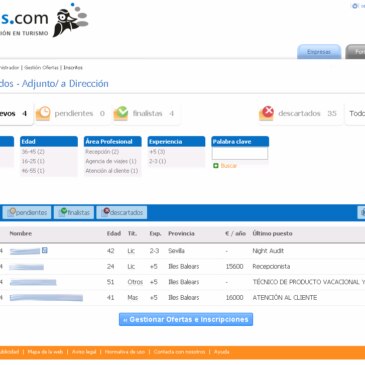365x365 pixels.
Task: Click the Sevilla province cell
Action: pos(176,251)
